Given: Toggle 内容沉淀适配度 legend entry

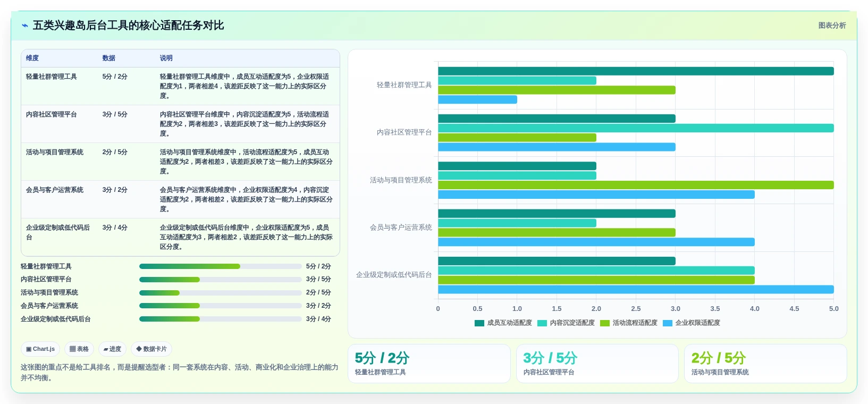Looking at the screenshot, I should (x=566, y=323).
